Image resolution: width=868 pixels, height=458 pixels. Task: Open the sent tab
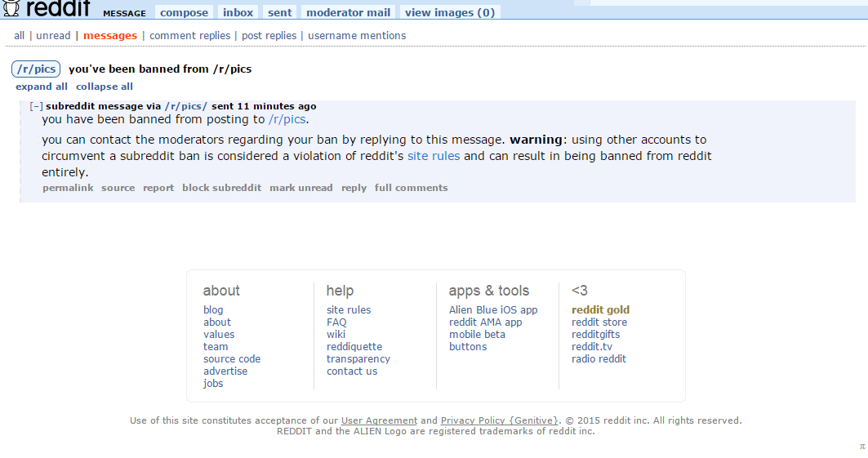pyautogui.click(x=279, y=12)
